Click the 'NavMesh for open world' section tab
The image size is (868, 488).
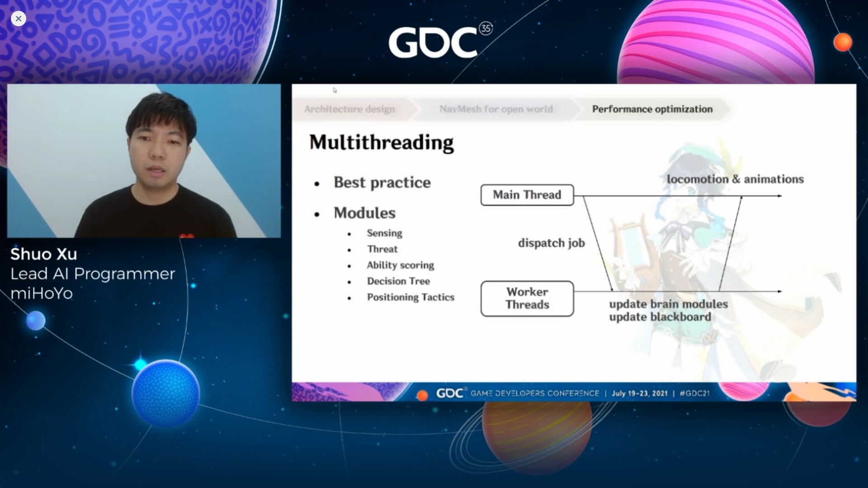pyautogui.click(x=496, y=109)
